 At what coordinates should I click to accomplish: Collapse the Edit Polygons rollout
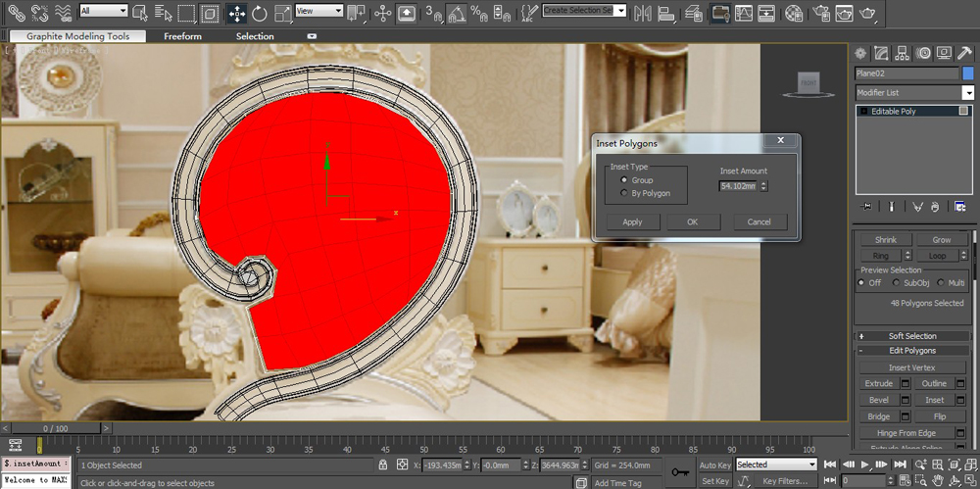(911, 351)
